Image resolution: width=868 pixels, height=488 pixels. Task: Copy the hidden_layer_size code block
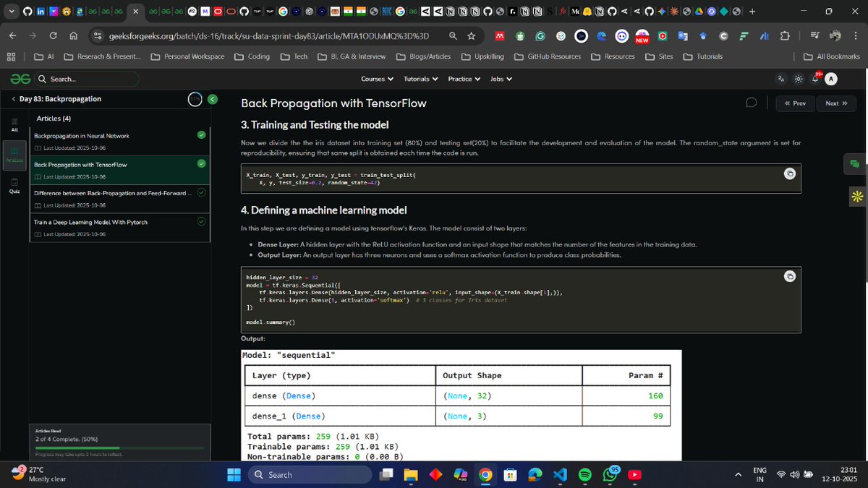click(790, 276)
